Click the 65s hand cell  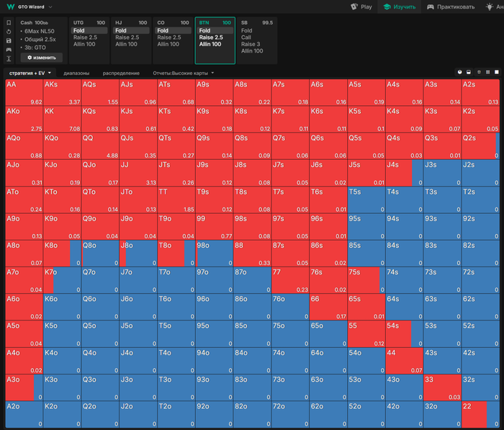click(366, 307)
